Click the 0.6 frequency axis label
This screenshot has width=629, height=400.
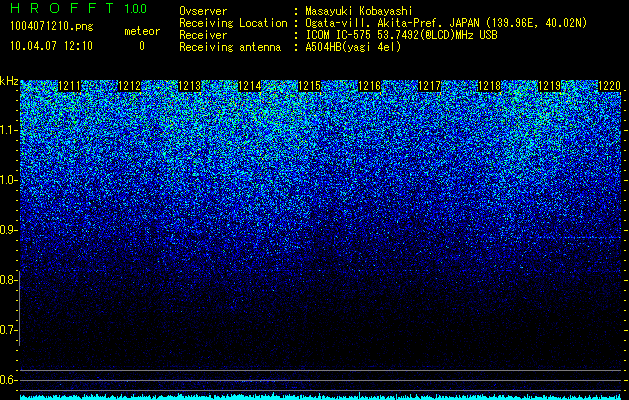(9, 380)
